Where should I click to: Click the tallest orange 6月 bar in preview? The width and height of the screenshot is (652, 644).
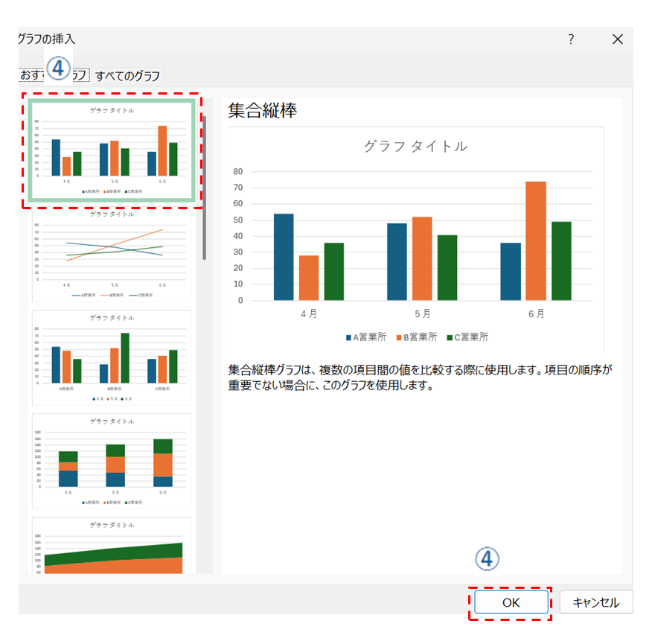pyautogui.click(x=536, y=240)
